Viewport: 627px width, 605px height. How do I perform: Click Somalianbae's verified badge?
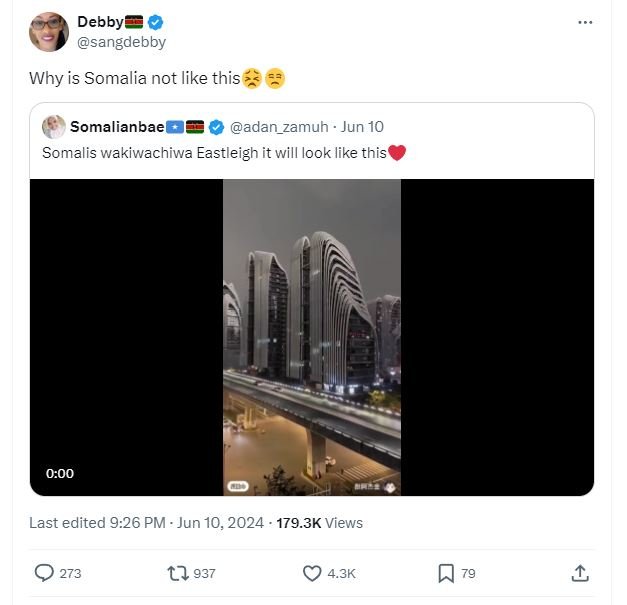[216, 127]
